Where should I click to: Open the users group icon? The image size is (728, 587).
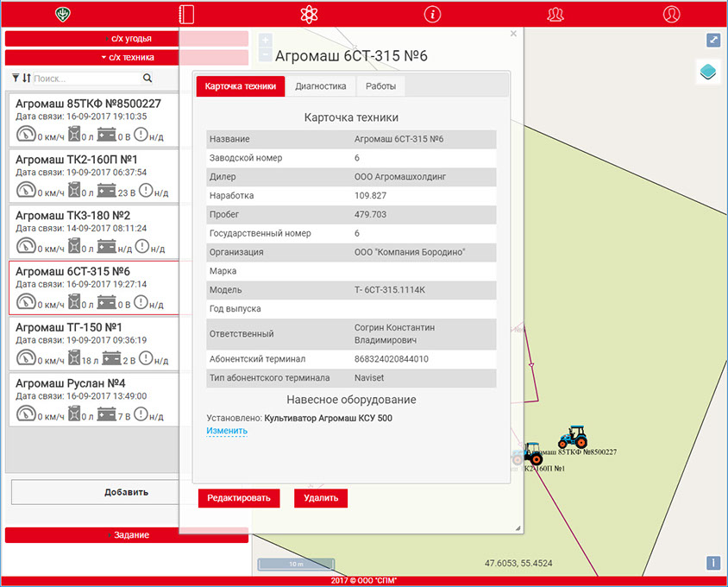coord(555,14)
